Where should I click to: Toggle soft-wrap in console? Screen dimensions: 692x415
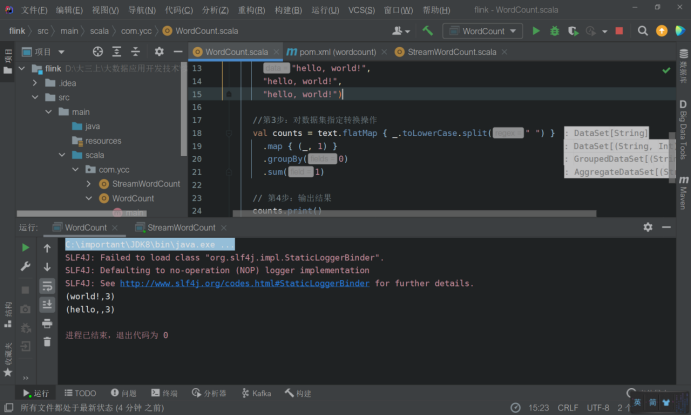[47, 286]
